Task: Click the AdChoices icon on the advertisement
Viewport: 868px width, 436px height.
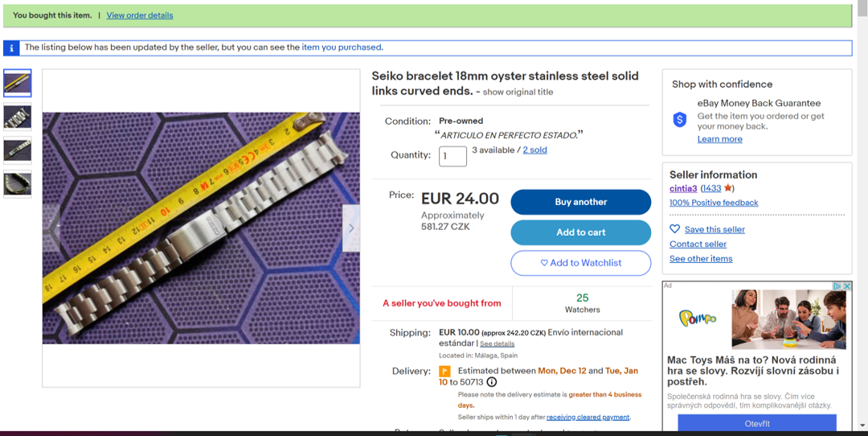Action: pos(837,286)
